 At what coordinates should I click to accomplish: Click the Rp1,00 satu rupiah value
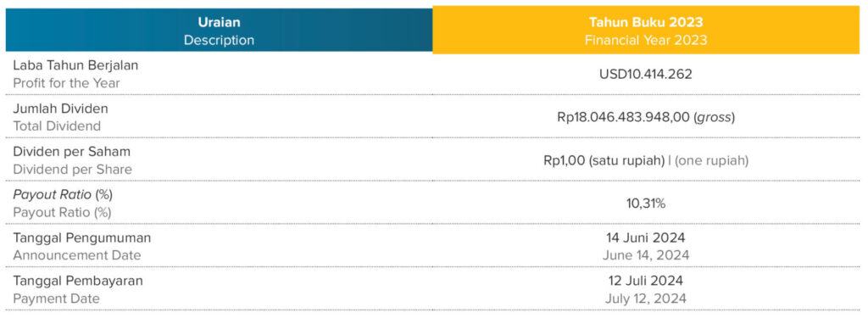(x=604, y=160)
